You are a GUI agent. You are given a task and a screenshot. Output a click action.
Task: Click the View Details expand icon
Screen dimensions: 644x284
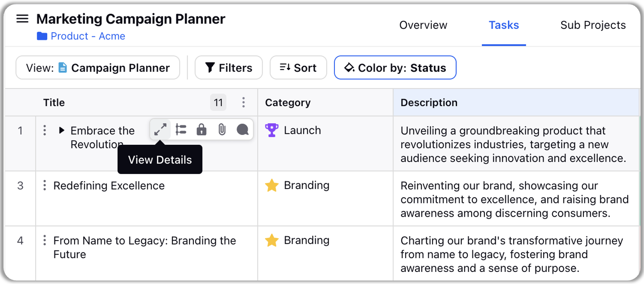click(x=160, y=129)
